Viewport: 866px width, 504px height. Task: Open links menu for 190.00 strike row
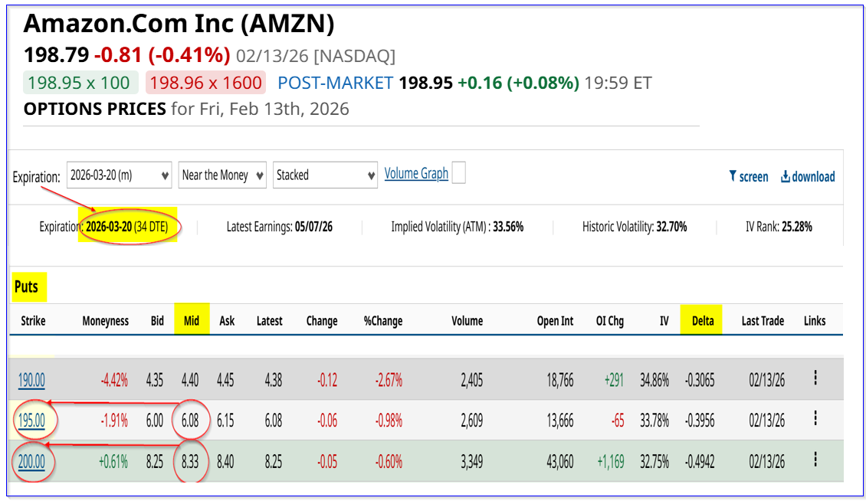click(815, 378)
